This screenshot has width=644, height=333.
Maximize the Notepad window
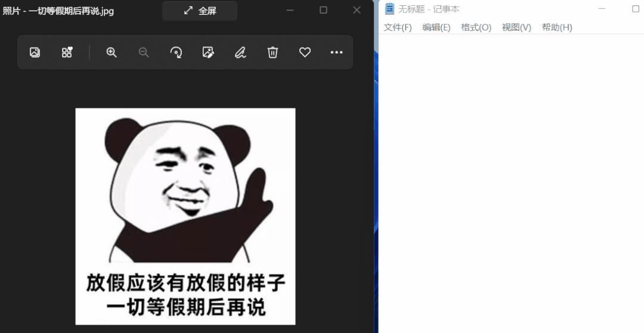coord(636,9)
